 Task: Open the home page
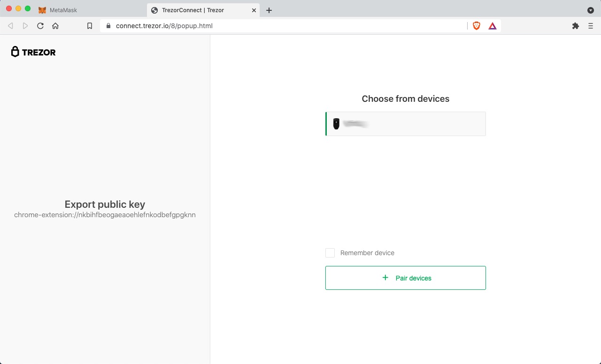(55, 26)
